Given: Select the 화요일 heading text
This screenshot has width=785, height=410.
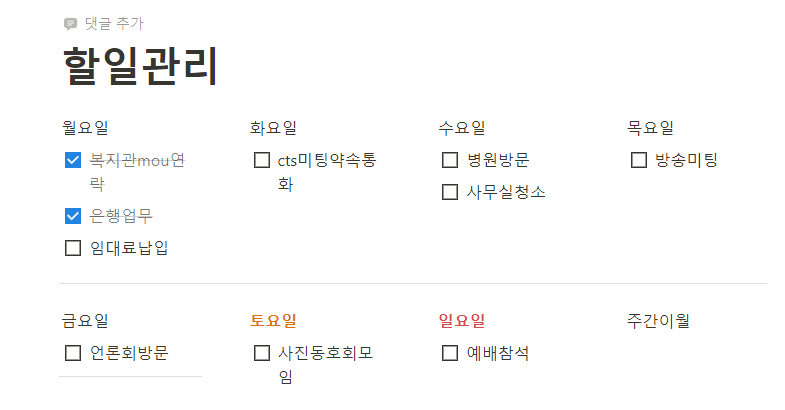Looking at the screenshot, I should pos(273,128).
